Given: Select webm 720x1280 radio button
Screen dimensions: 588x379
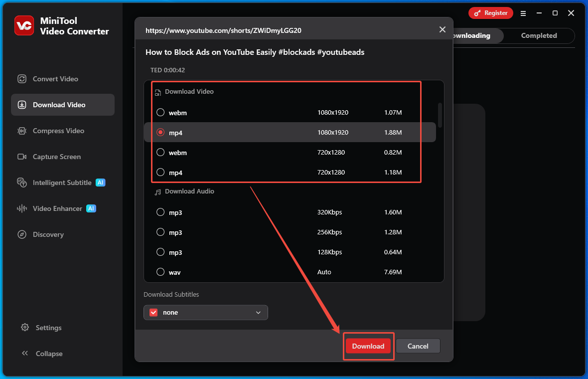Looking at the screenshot, I should point(160,152).
